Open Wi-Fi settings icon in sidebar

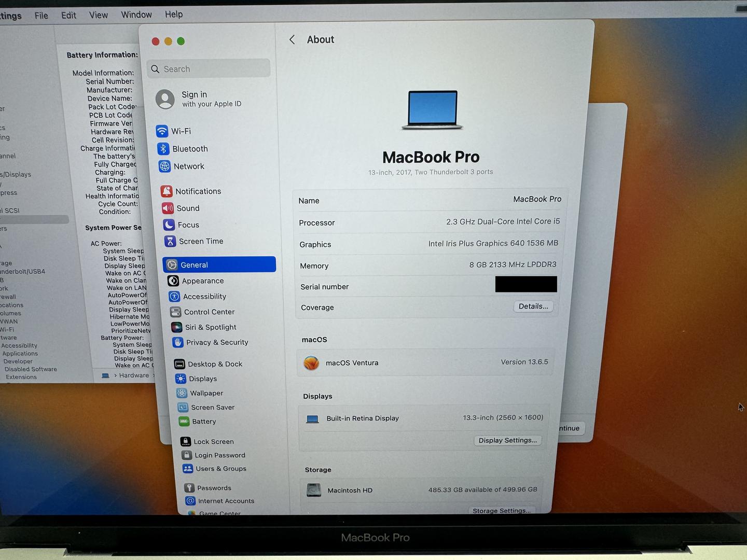point(162,131)
